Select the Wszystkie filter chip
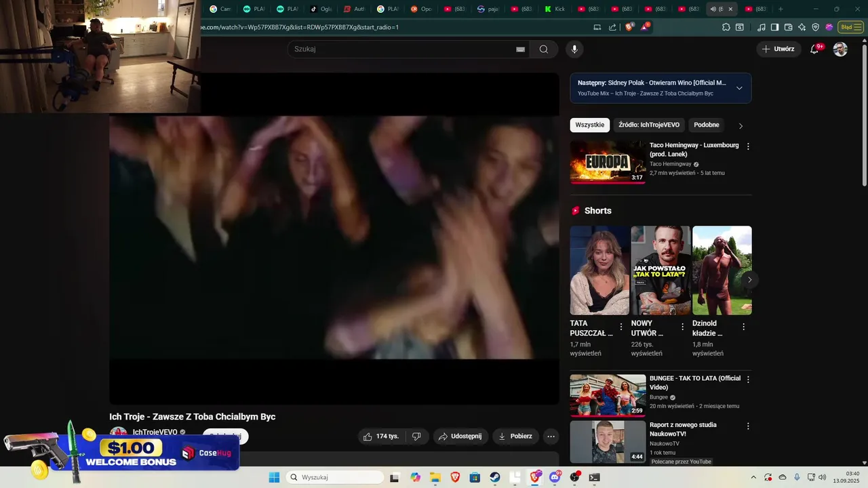This screenshot has width=868, height=488. 590,125
